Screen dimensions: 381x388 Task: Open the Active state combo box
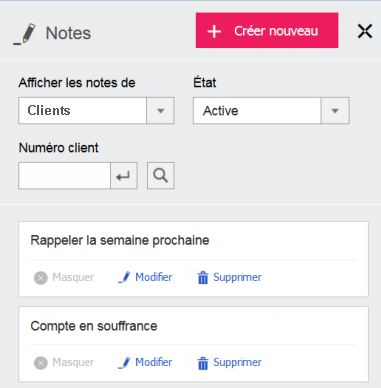click(x=271, y=111)
